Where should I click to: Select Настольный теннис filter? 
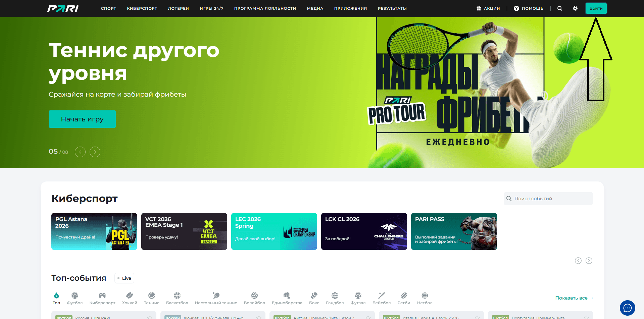pyautogui.click(x=216, y=298)
